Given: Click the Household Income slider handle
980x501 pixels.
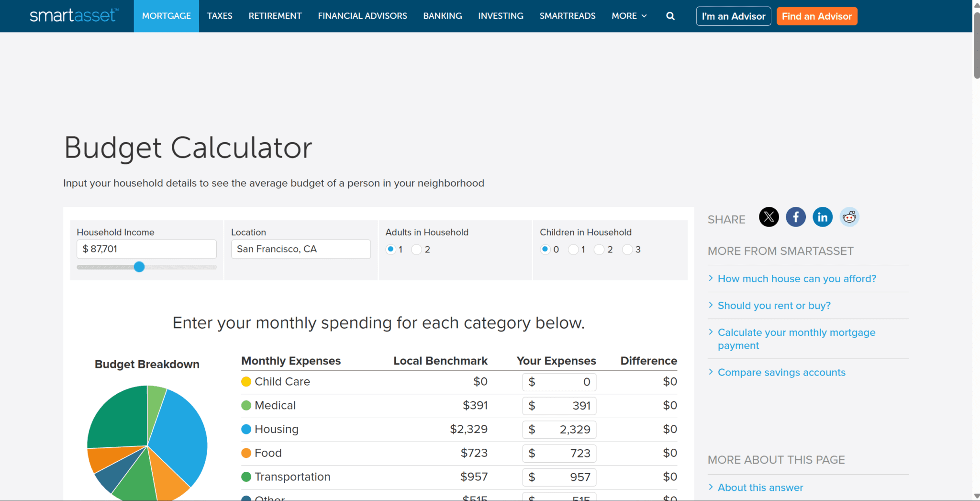Looking at the screenshot, I should point(139,267).
